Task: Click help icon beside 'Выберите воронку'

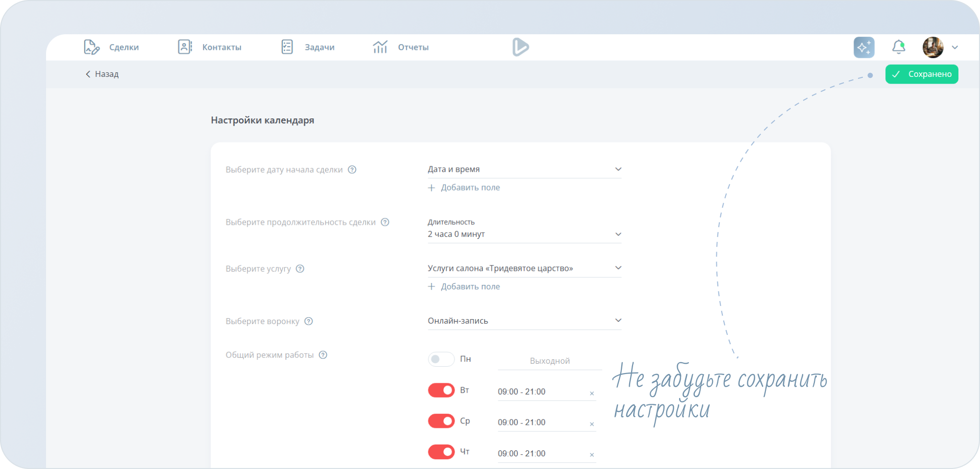Action: pyautogui.click(x=308, y=321)
